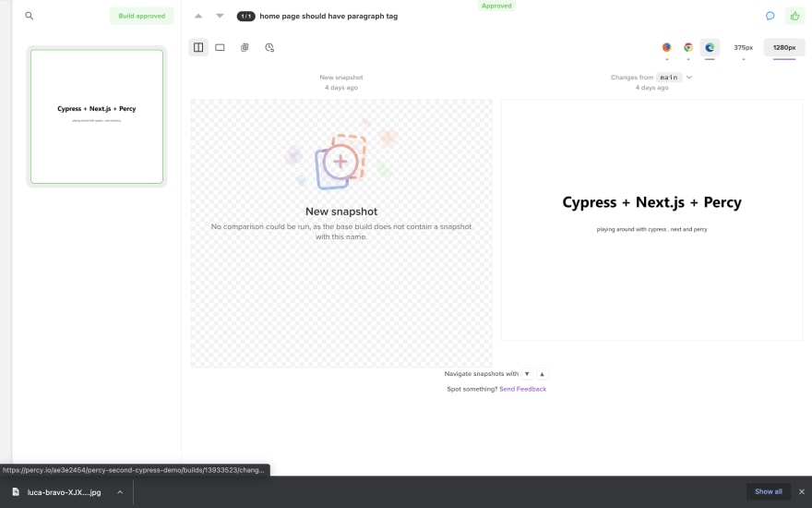Close the downloads bar

click(x=802, y=491)
